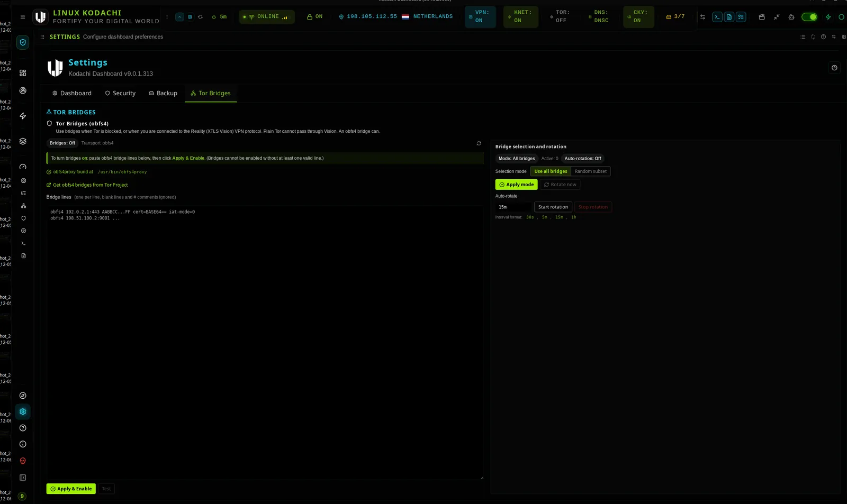This screenshot has height=504, width=847.
Task: Open the 3/7 security score indicator
Action: tap(675, 17)
